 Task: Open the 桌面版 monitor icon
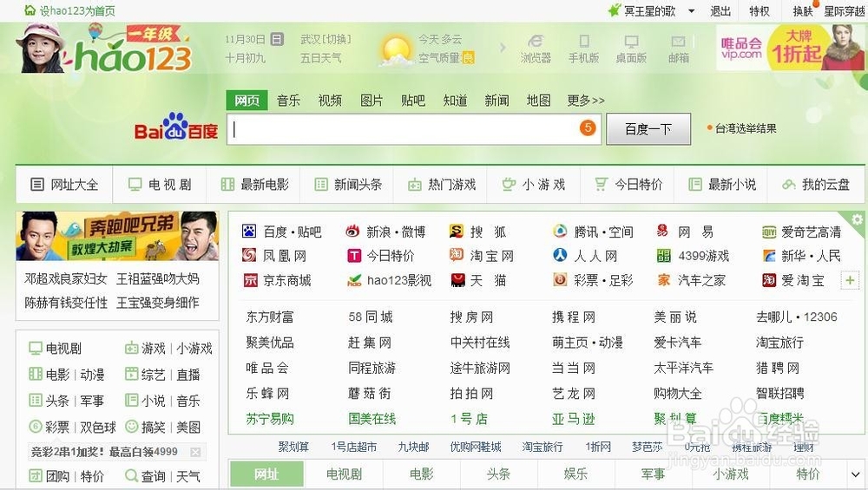(x=631, y=42)
